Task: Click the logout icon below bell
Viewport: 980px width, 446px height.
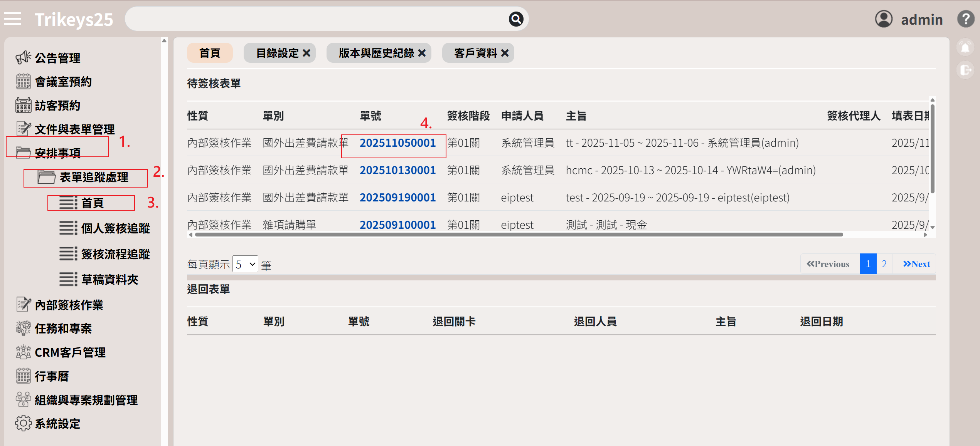Action: (x=965, y=70)
